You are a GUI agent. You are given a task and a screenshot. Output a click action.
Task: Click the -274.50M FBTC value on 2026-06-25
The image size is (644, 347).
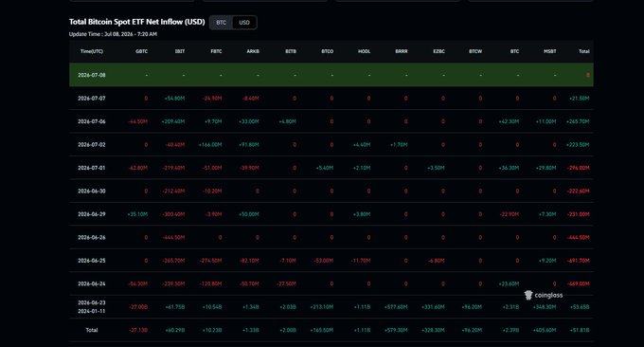tap(210, 261)
